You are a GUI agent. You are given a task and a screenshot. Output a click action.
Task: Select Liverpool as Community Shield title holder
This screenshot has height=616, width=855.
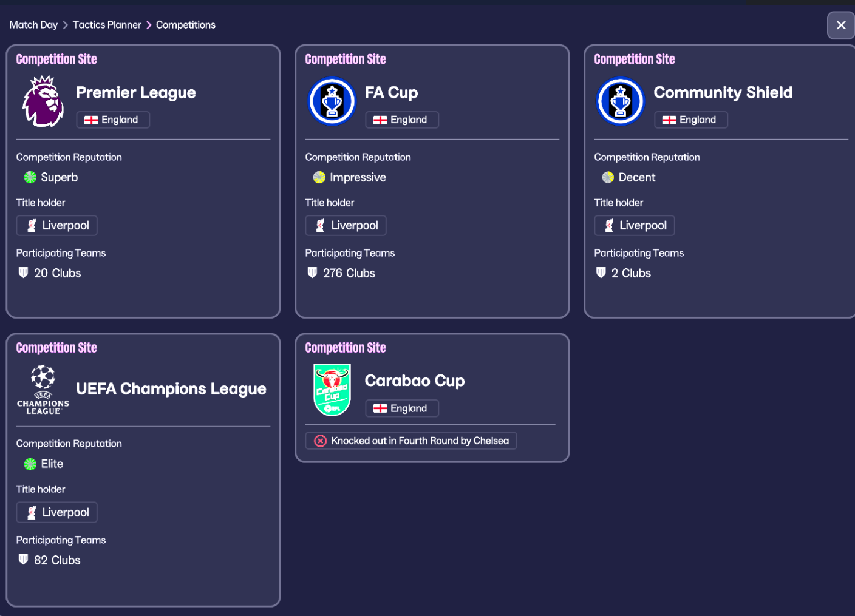pos(635,226)
